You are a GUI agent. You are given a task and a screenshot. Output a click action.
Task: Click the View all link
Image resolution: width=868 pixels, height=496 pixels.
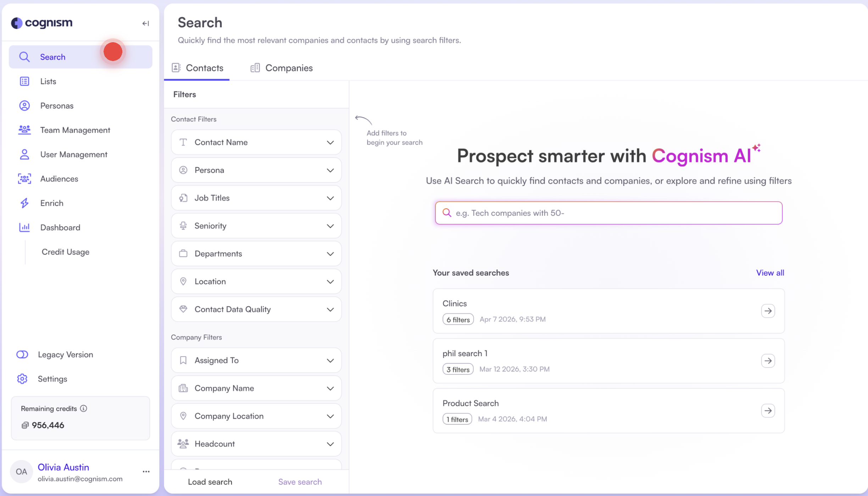(x=770, y=273)
